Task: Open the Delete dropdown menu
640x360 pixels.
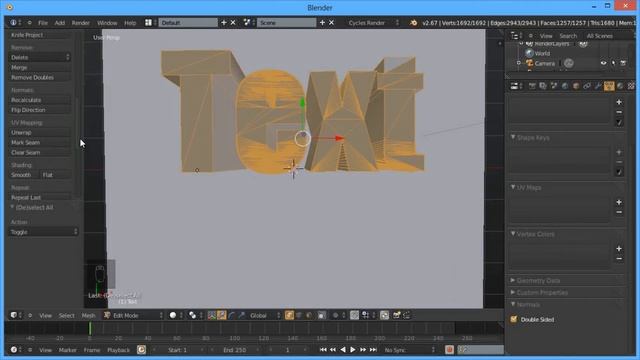Action: (x=40, y=58)
